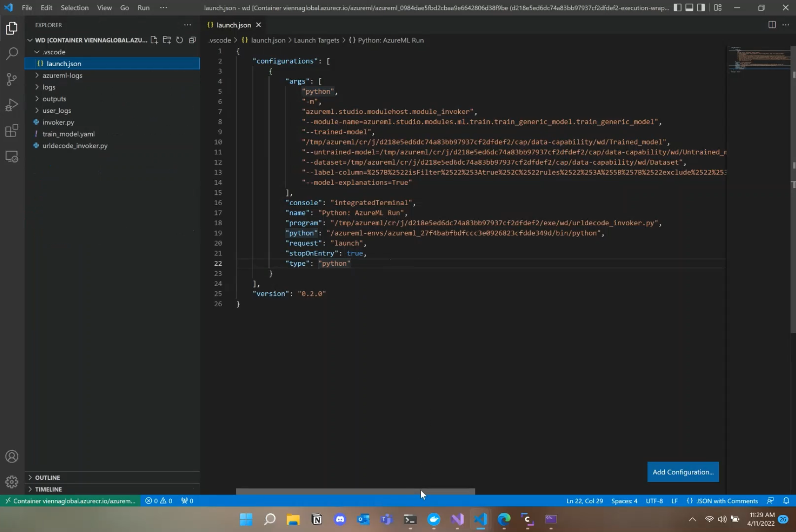Change indentation via Spaces: 4
Image resolution: width=796 pixels, height=532 pixels.
624,501
